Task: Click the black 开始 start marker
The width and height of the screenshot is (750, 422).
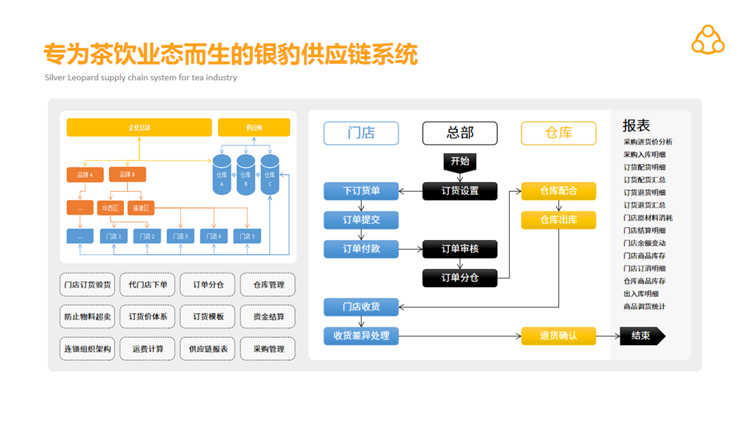Action: click(x=460, y=163)
